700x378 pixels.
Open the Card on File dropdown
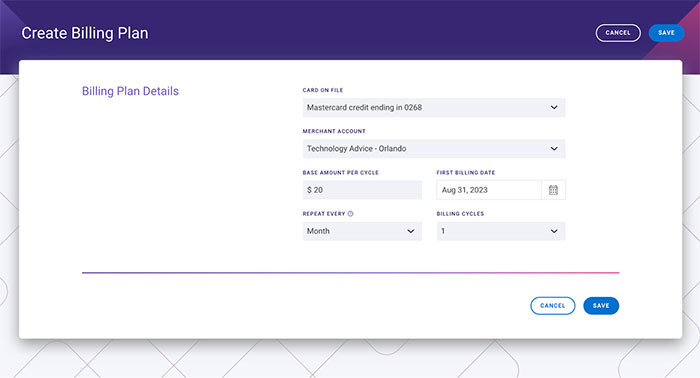click(433, 108)
